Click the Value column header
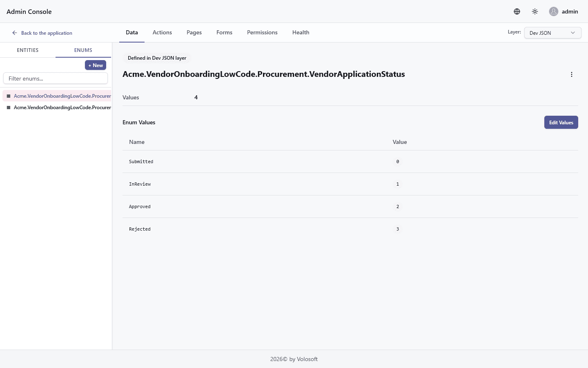The width and height of the screenshot is (588, 368). pyautogui.click(x=400, y=142)
